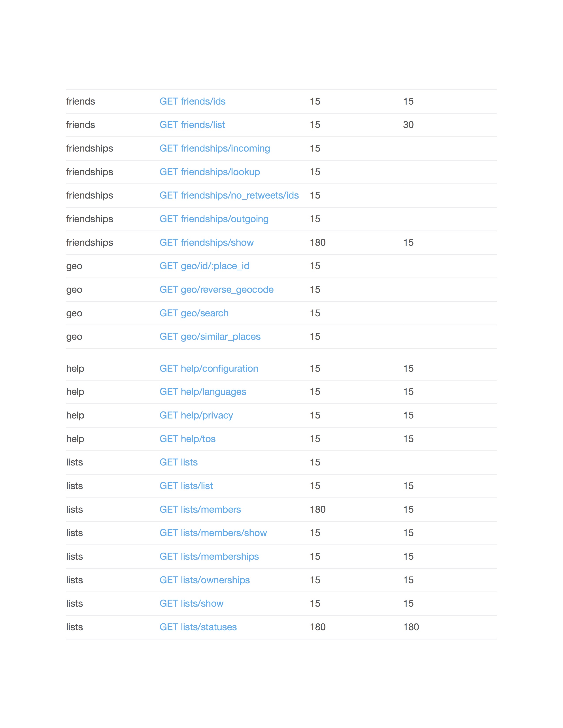Click the GET friends/list endpoint link
Viewport: 563px width, 728px height.
192,125
